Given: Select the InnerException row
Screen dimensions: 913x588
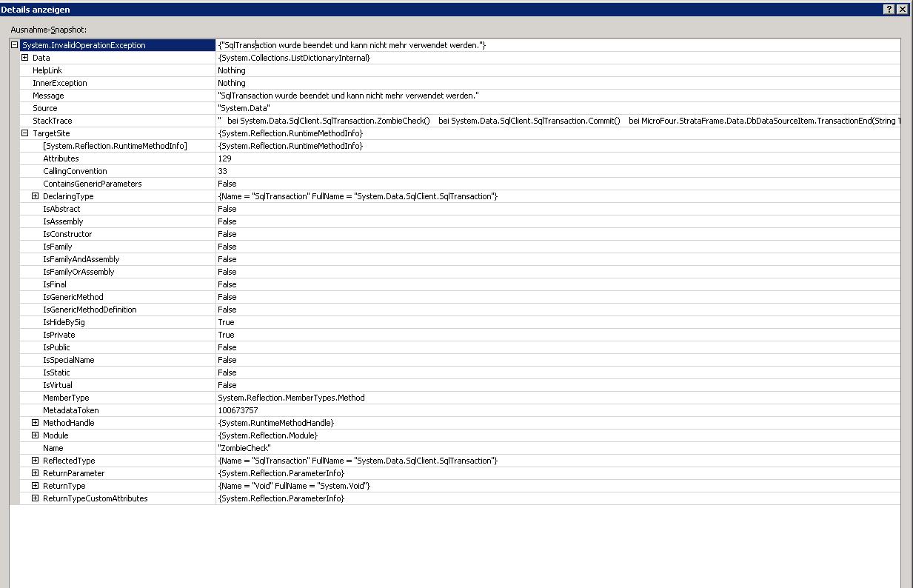Looking at the screenshot, I should point(59,83).
